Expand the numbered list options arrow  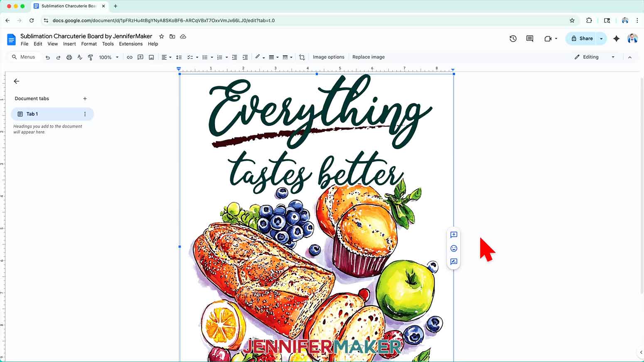click(x=227, y=57)
